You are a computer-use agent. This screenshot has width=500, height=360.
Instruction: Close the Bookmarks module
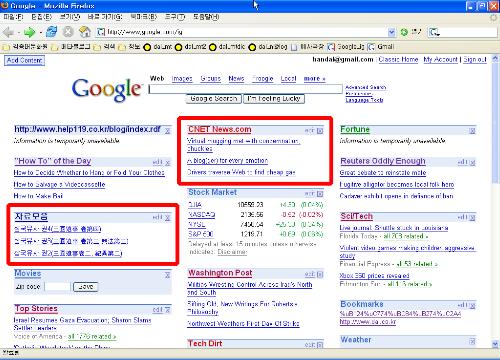(472, 305)
